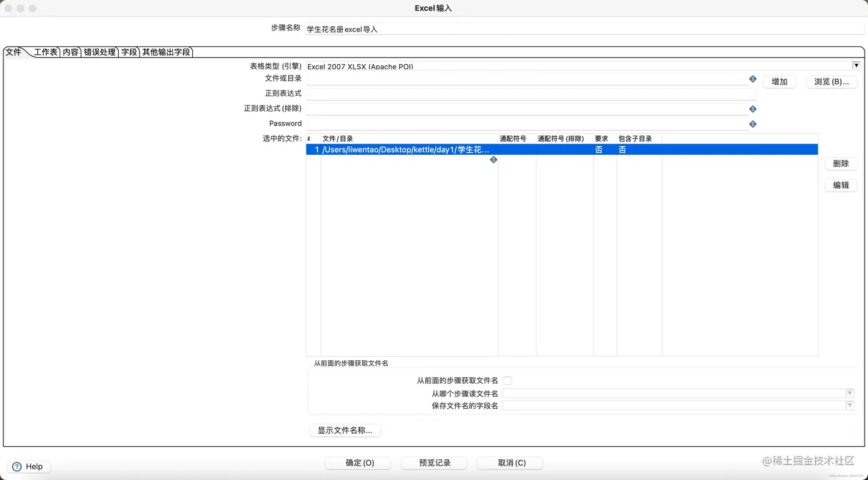Click the 预览记录 button
This screenshot has width=868, height=480.
point(435,463)
